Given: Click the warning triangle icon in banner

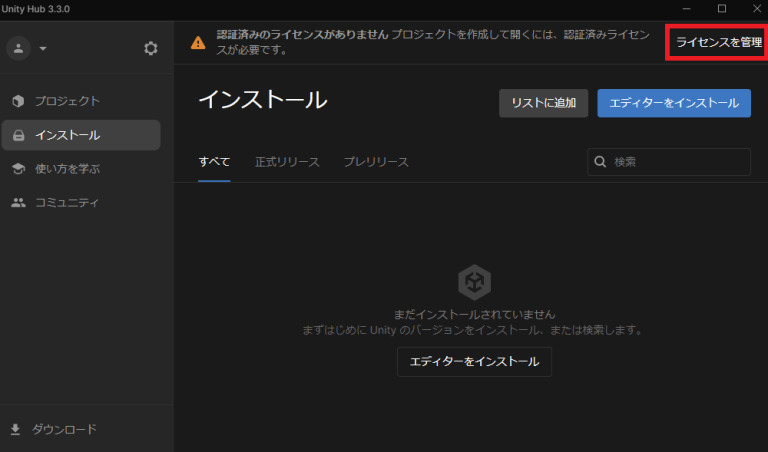Looking at the screenshot, I should point(198,42).
